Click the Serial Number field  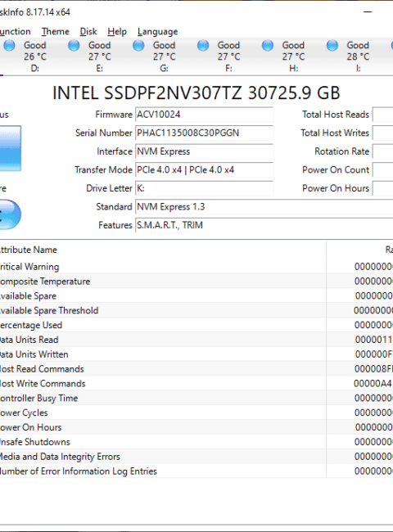click(205, 133)
